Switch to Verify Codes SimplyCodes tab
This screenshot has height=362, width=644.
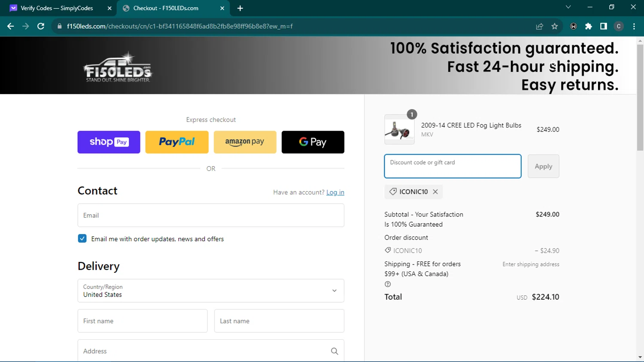(x=56, y=8)
